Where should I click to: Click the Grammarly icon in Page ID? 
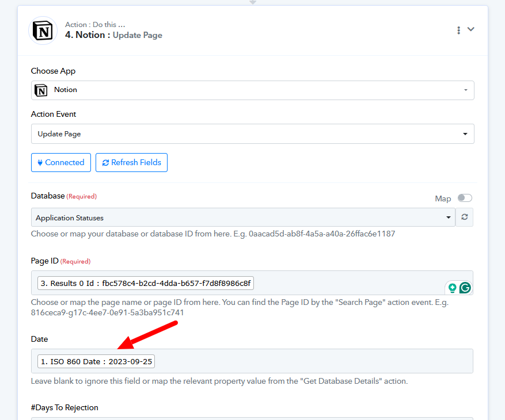click(465, 288)
